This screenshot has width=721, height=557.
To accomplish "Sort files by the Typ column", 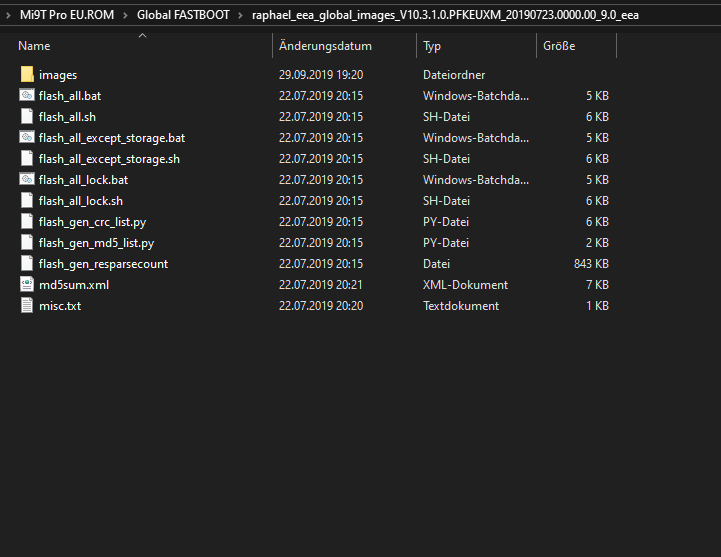I will pyautogui.click(x=432, y=46).
